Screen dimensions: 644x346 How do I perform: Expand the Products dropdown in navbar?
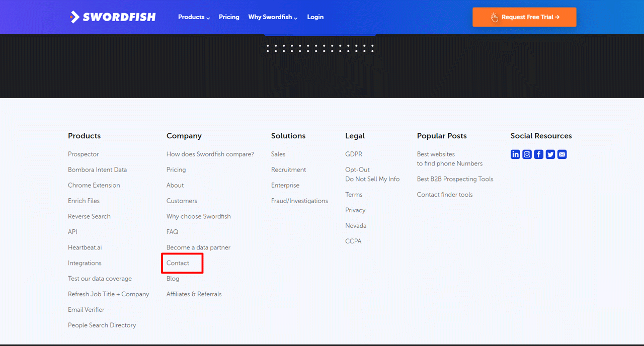coord(194,17)
